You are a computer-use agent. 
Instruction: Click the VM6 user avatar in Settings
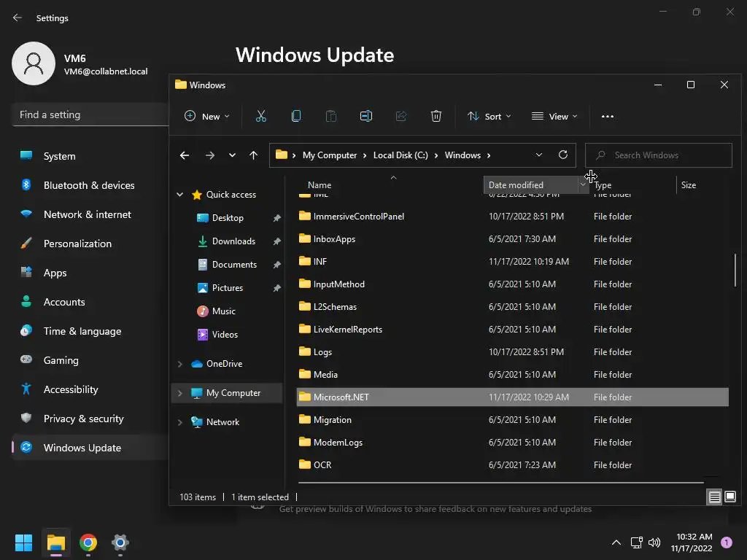[x=34, y=63]
